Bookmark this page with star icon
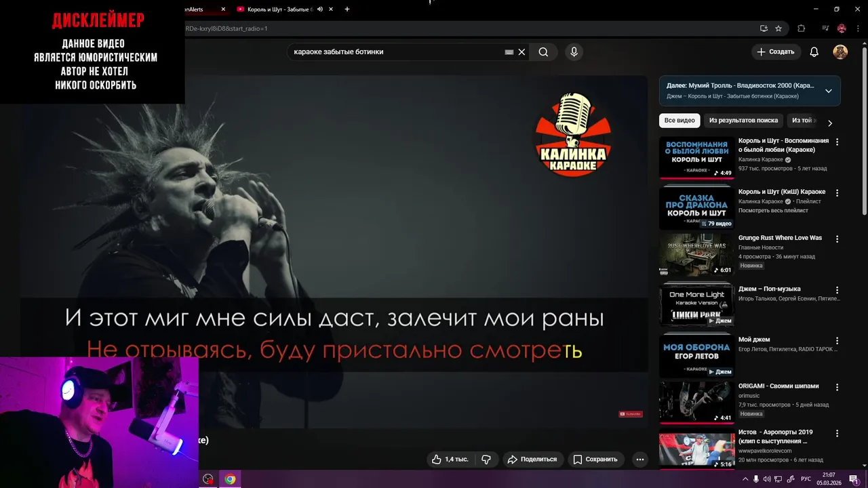This screenshot has width=868, height=488. [x=778, y=28]
